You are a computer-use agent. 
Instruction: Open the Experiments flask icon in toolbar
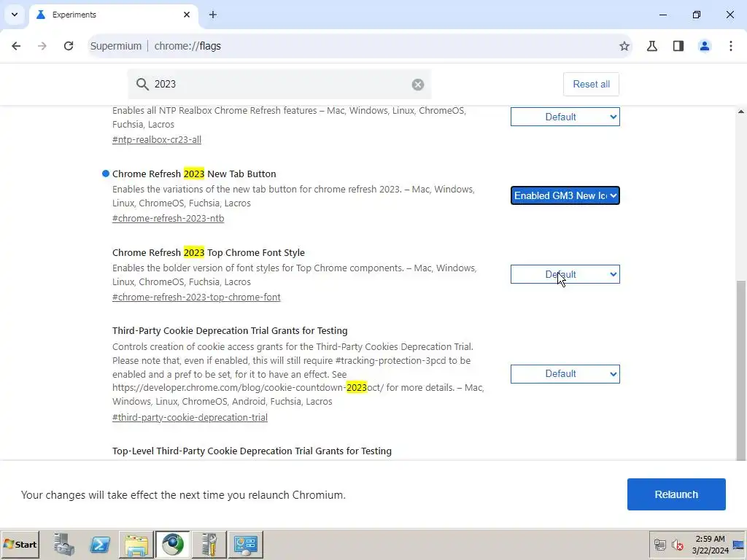(651, 46)
